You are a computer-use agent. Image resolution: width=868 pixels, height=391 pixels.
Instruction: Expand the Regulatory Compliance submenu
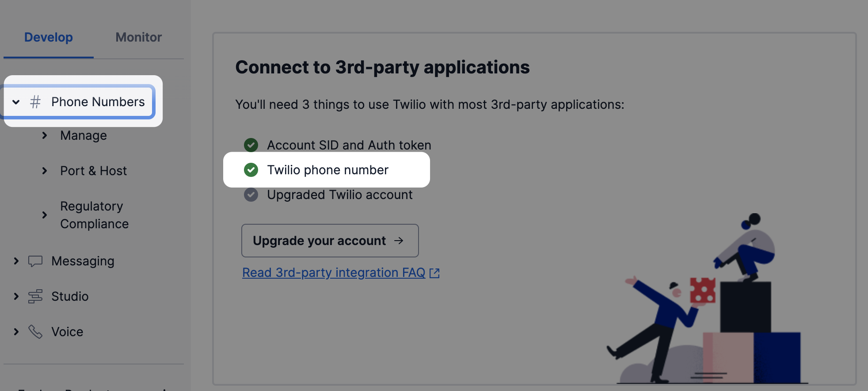click(45, 215)
